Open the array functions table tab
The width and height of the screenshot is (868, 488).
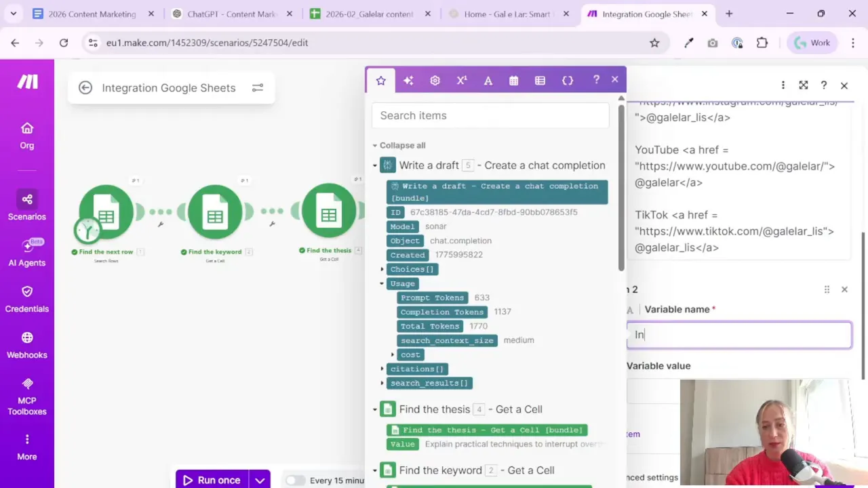point(540,80)
